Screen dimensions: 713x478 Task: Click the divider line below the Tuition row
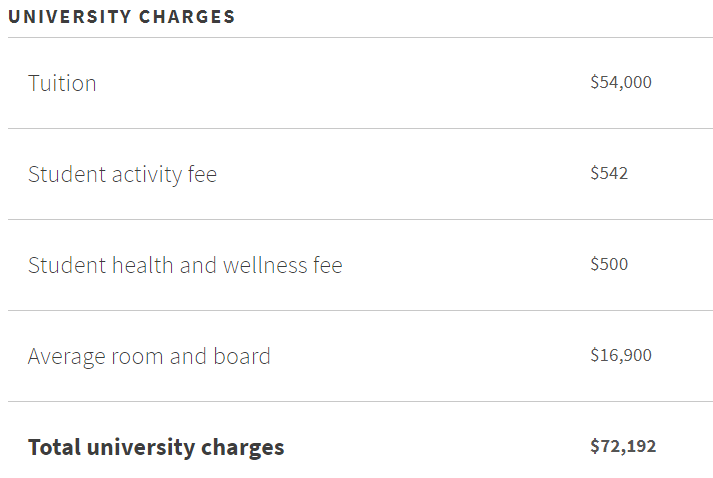click(x=360, y=128)
